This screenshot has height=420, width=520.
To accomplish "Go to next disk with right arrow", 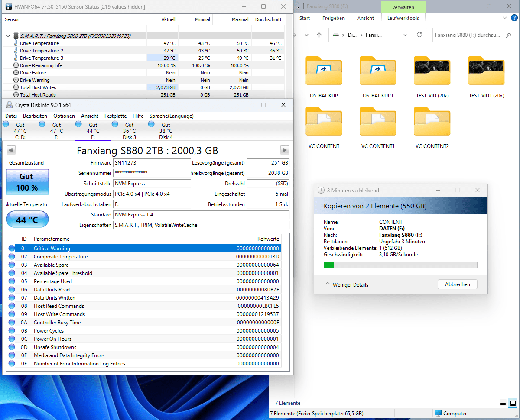I will (x=285, y=150).
